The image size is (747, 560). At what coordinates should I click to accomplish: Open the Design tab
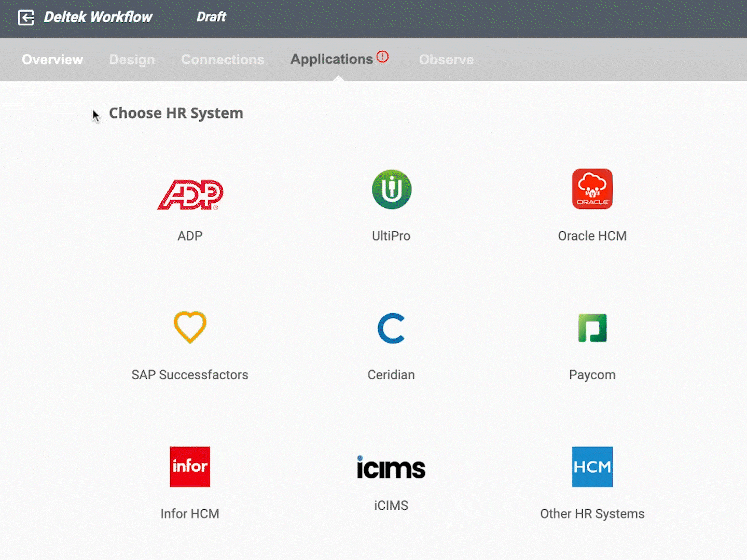click(132, 60)
